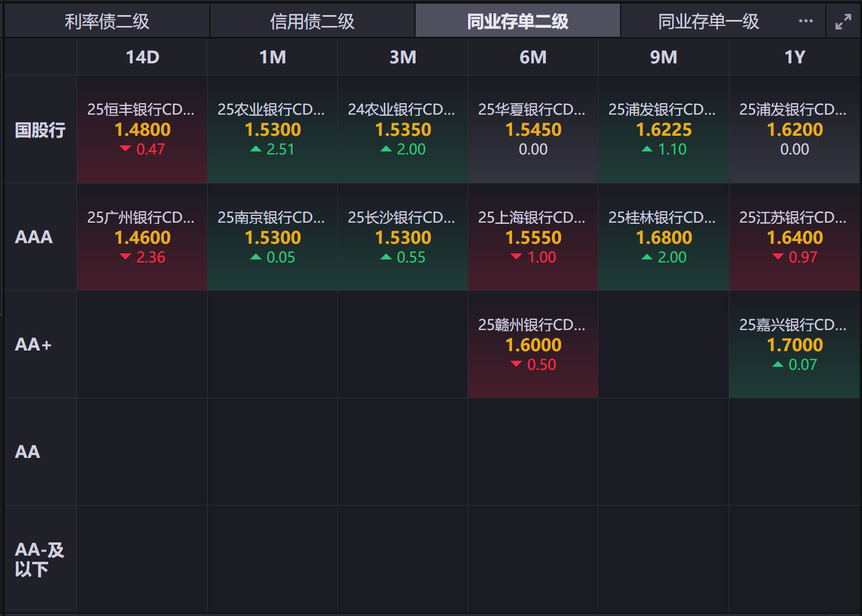Open the 24农业银行CD cell at 1.5350
This screenshot has width=862, height=616.
pos(403,129)
